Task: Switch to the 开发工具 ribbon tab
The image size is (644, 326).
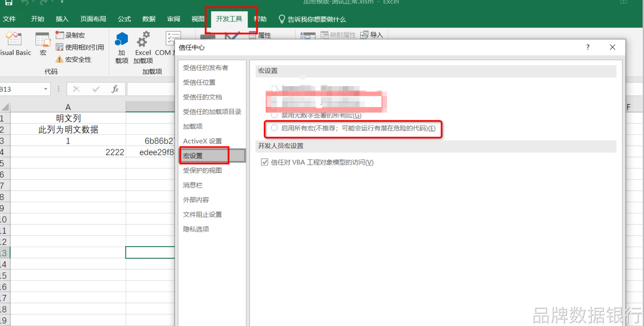Action: [229, 19]
